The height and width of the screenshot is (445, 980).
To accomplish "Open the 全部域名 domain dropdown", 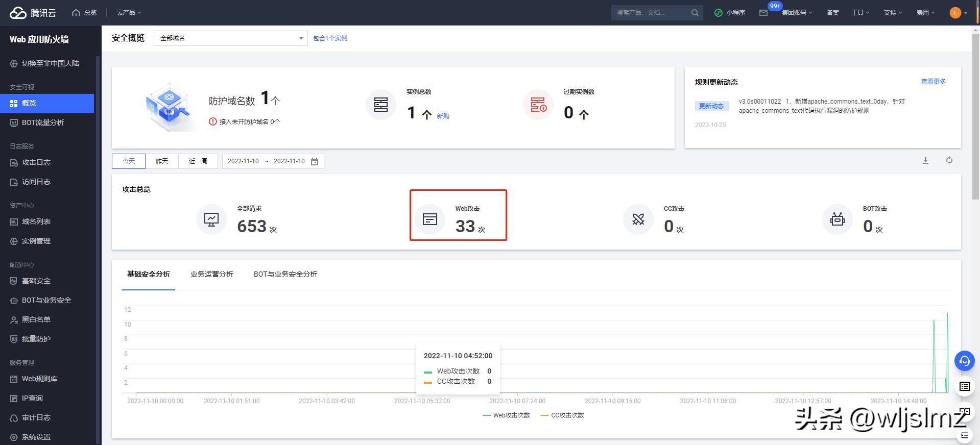I will (x=231, y=38).
